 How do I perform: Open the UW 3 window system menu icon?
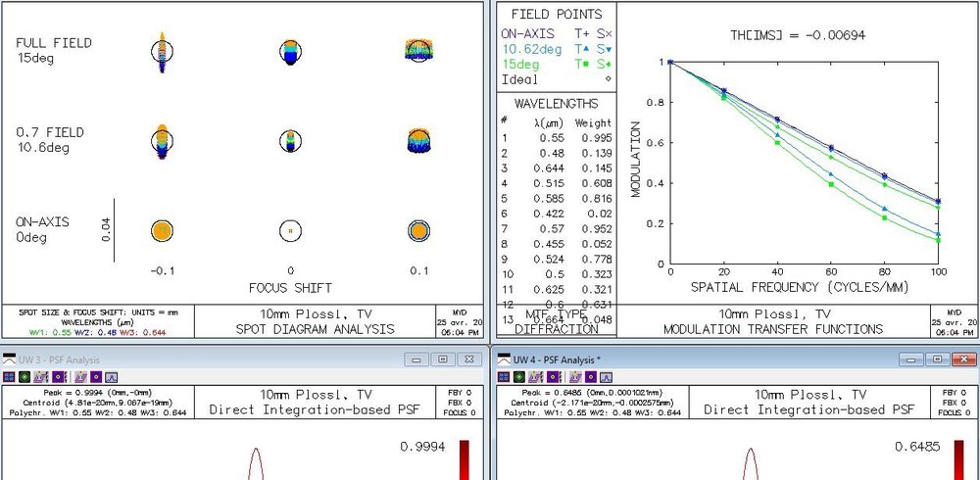pos(9,360)
